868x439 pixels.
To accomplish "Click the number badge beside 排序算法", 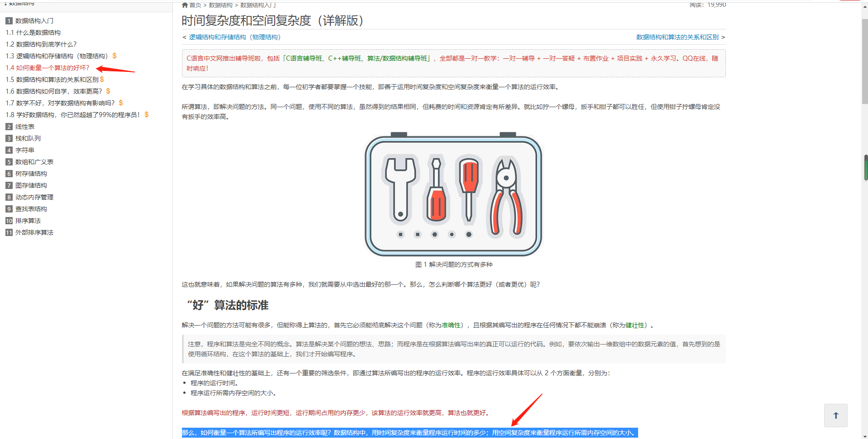I will 9,221.
